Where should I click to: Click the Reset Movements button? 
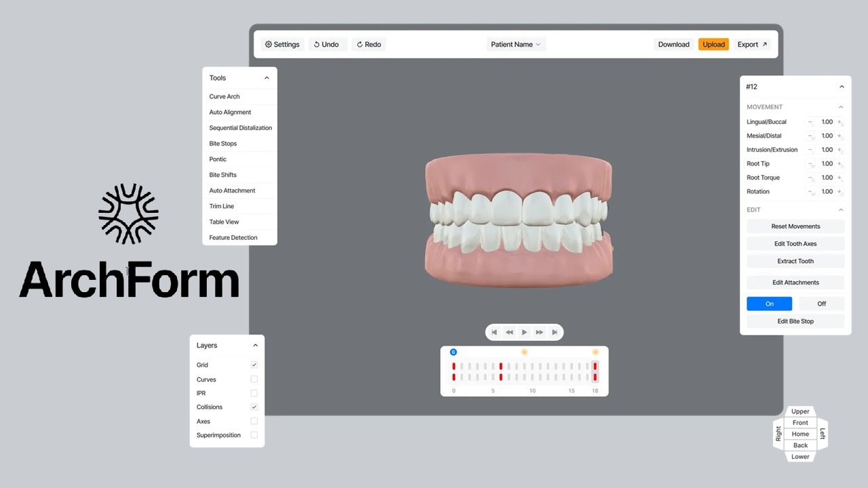click(795, 226)
